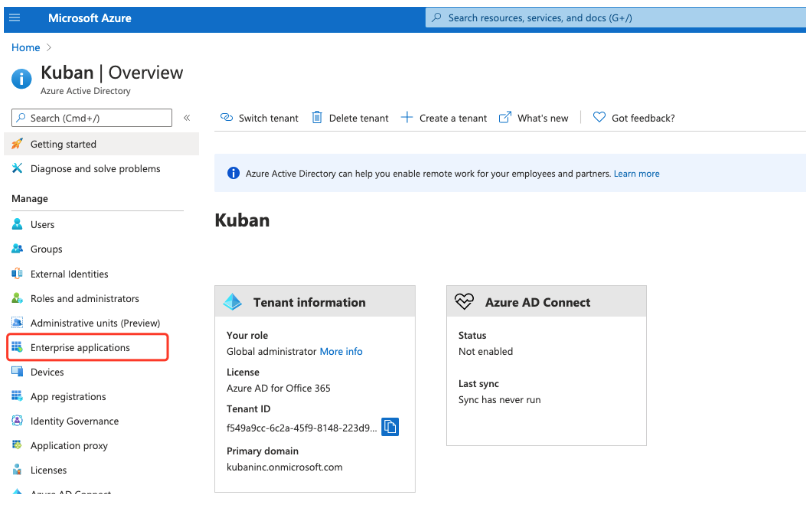
Task: Open Devices in sidebar
Action: (47, 372)
